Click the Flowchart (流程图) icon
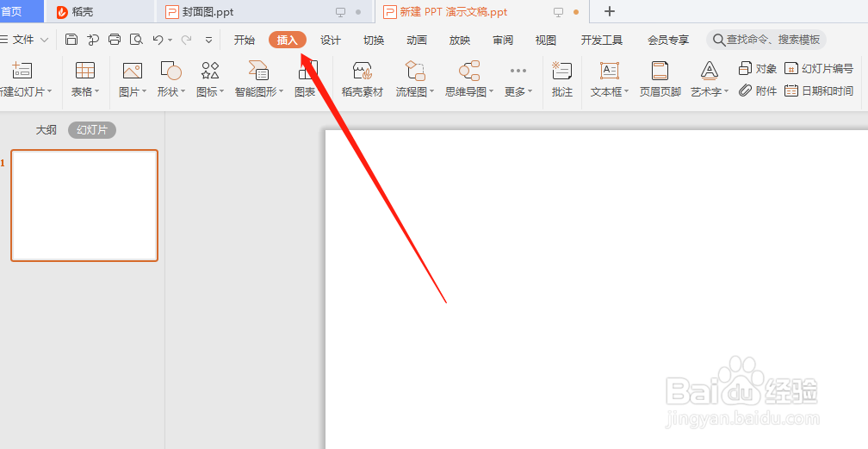The height and width of the screenshot is (449, 868). pyautogui.click(x=415, y=71)
